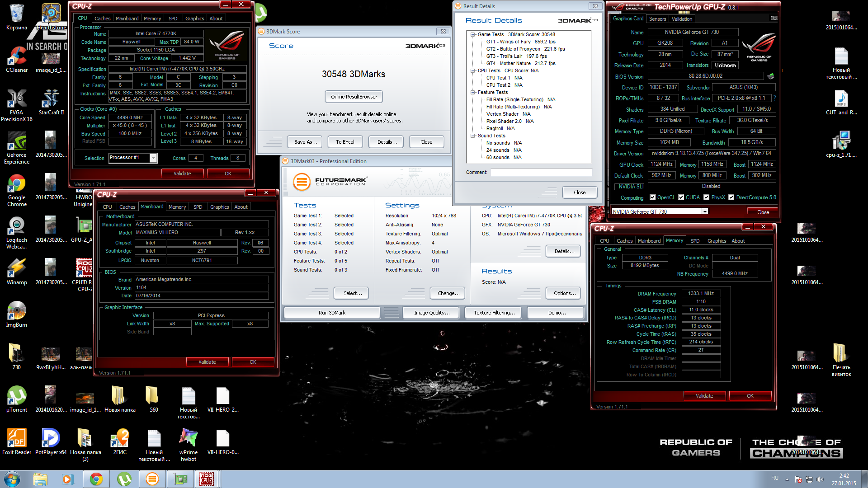Launch PotPlayer x64 desktop shortcut

[x=51, y=442]
